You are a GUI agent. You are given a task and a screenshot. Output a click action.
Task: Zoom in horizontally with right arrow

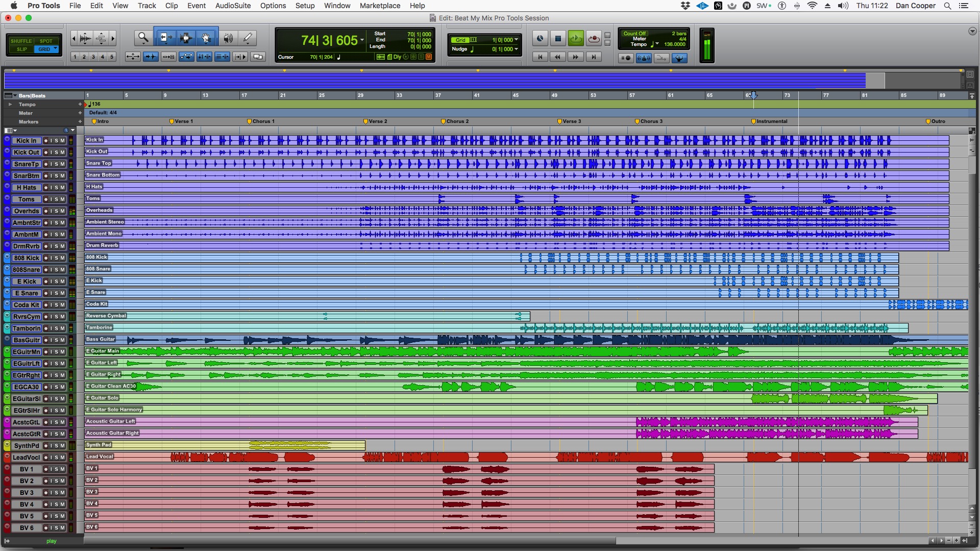(x=113, y=38)
